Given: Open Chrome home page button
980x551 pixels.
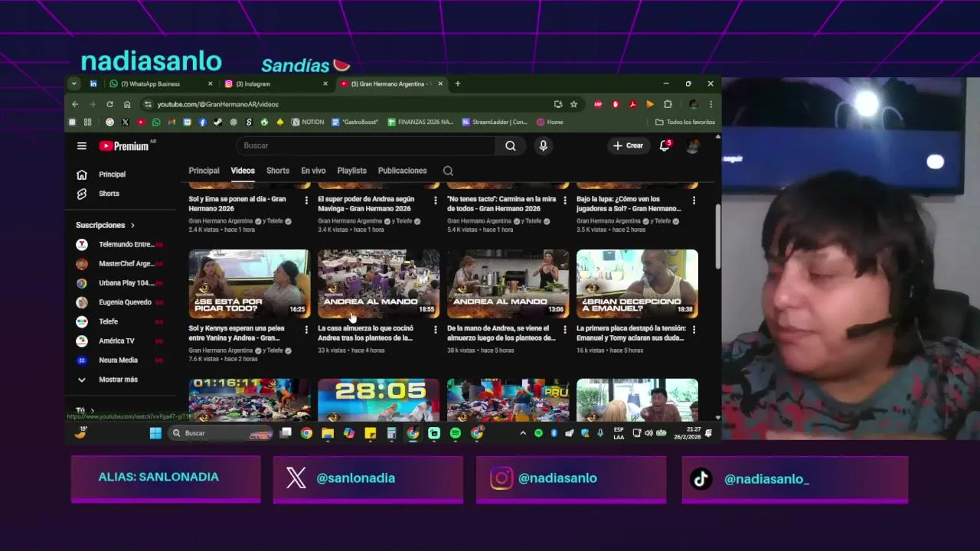Looking at the screenshot, I should point(127,104).
